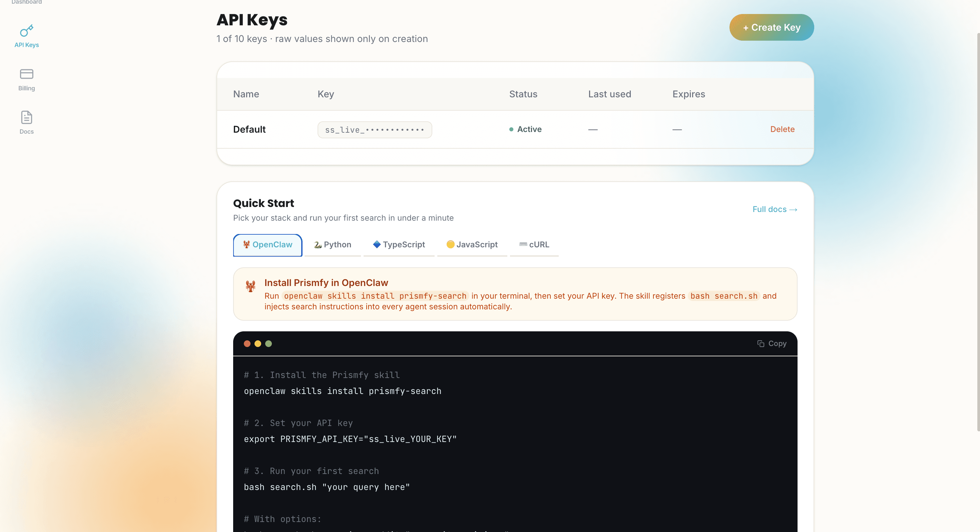Click the '1 of 10 keys' subtitle
This screenshot has height=532, width=980.
click(322, 39)
